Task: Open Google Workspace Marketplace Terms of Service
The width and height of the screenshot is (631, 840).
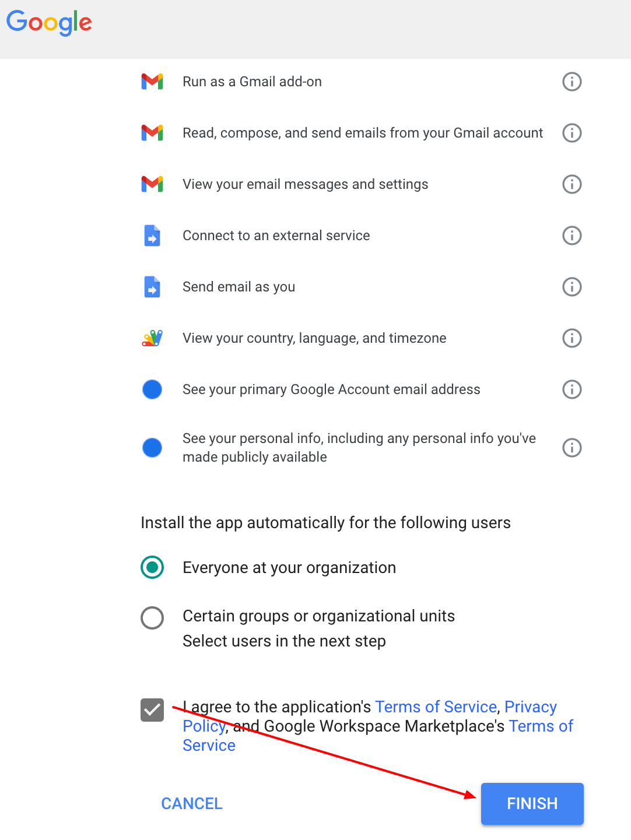Action: 541,726
